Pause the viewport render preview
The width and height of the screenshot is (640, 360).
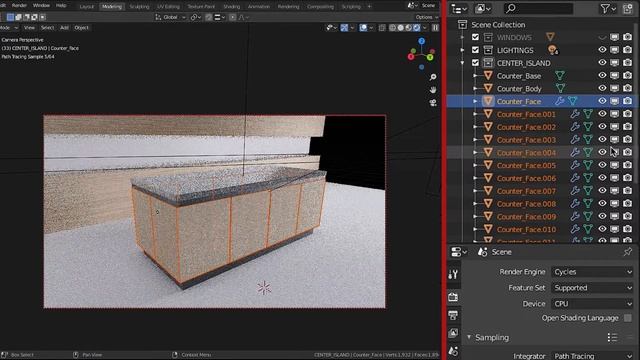tap(436, 28)
